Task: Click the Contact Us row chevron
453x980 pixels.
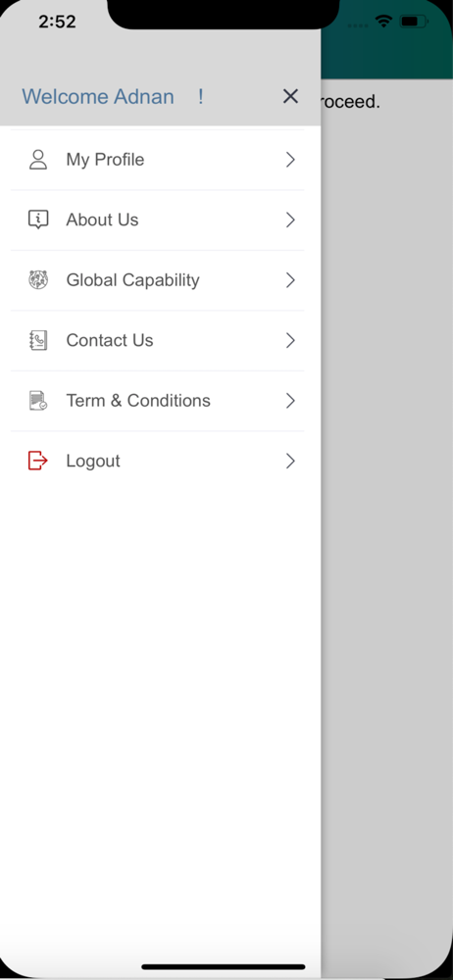Action: coord(290,341)
